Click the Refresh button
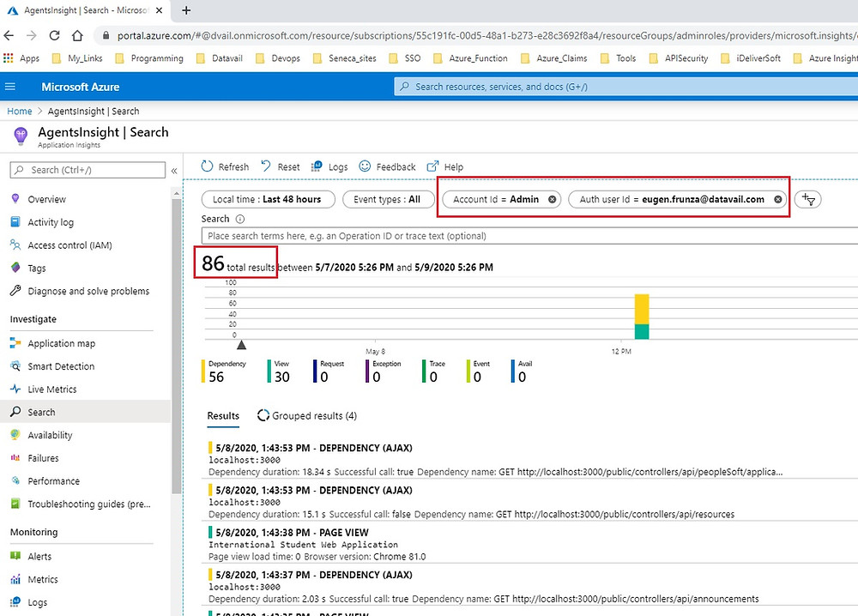This screenshot has height=616, width=858. tap(224, 166)
